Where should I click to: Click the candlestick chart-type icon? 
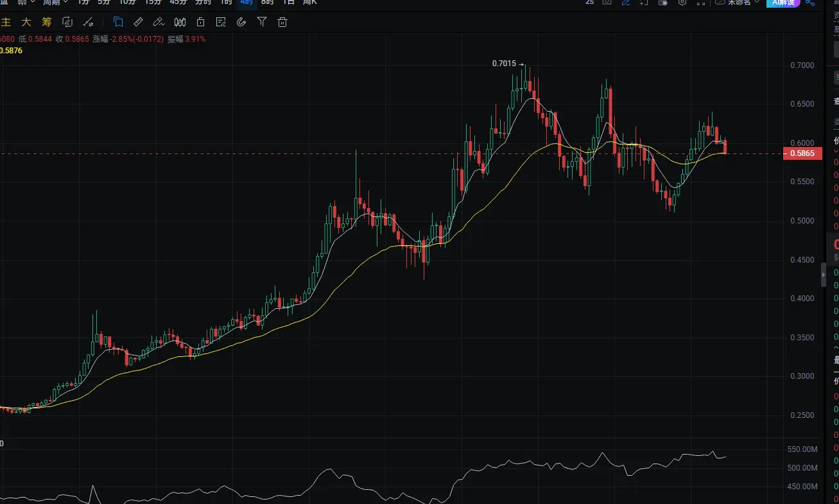(x=179, y=22)
